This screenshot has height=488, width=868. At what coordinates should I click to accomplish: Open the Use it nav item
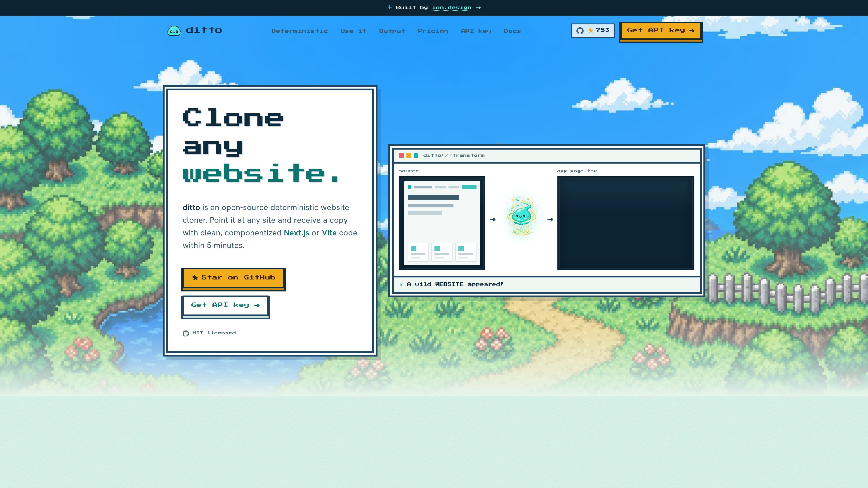353,31
